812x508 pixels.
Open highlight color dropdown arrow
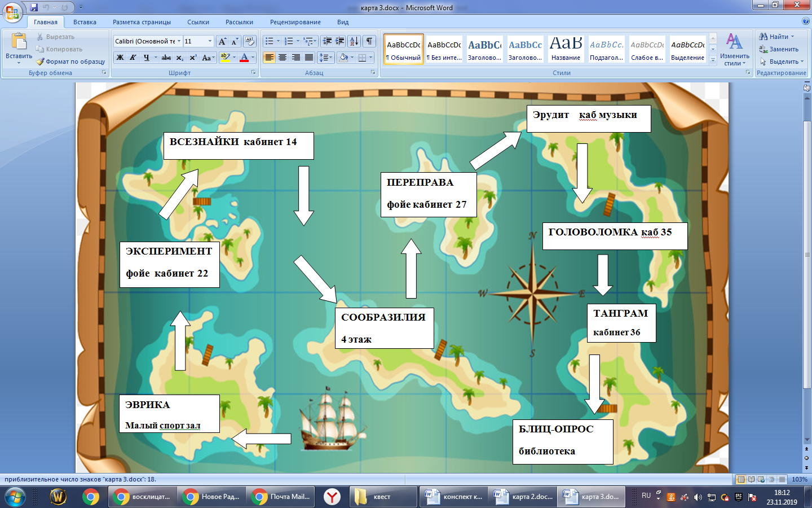click(234, 58)
